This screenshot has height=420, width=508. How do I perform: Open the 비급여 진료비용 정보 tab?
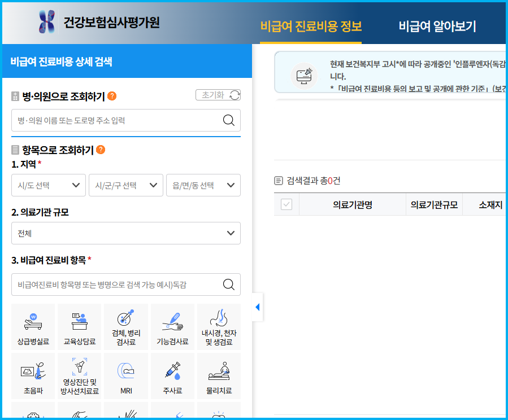click(311, 27)
